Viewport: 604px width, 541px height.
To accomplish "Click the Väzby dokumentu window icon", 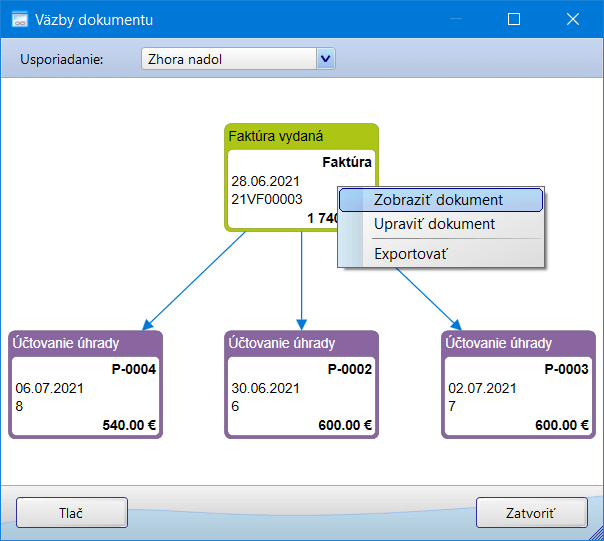I will tap(18, 19).
